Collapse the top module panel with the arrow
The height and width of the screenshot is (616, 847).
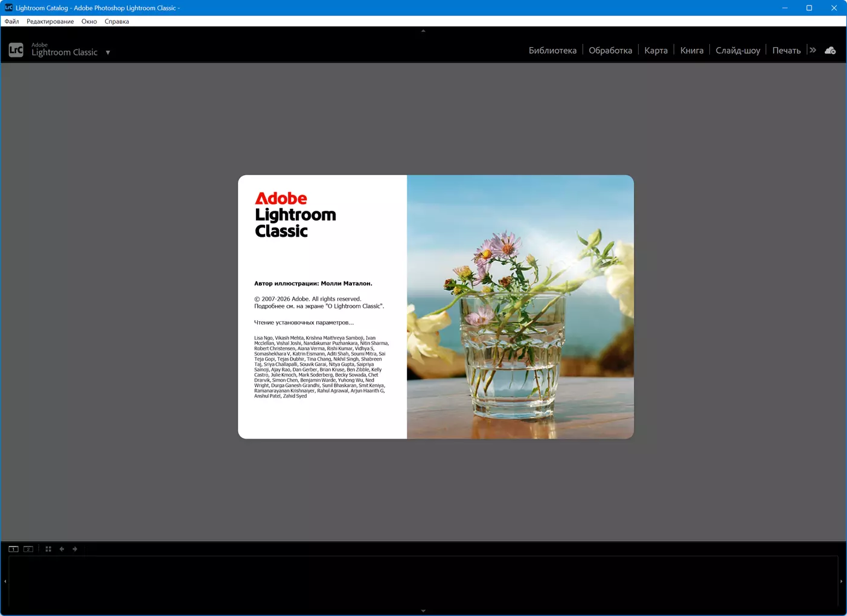[x=423, y=30]
